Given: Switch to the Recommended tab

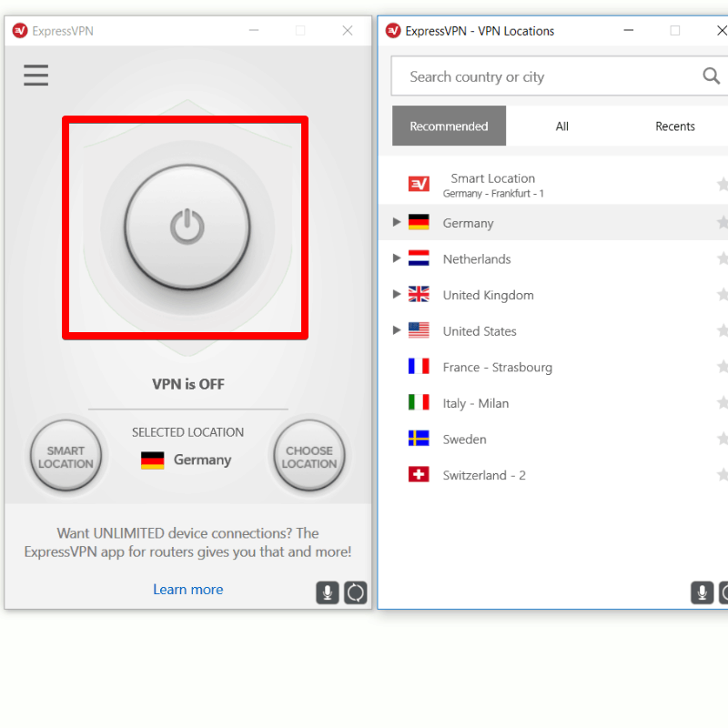Looking at the screenshot, I should [x=449, y=126].
